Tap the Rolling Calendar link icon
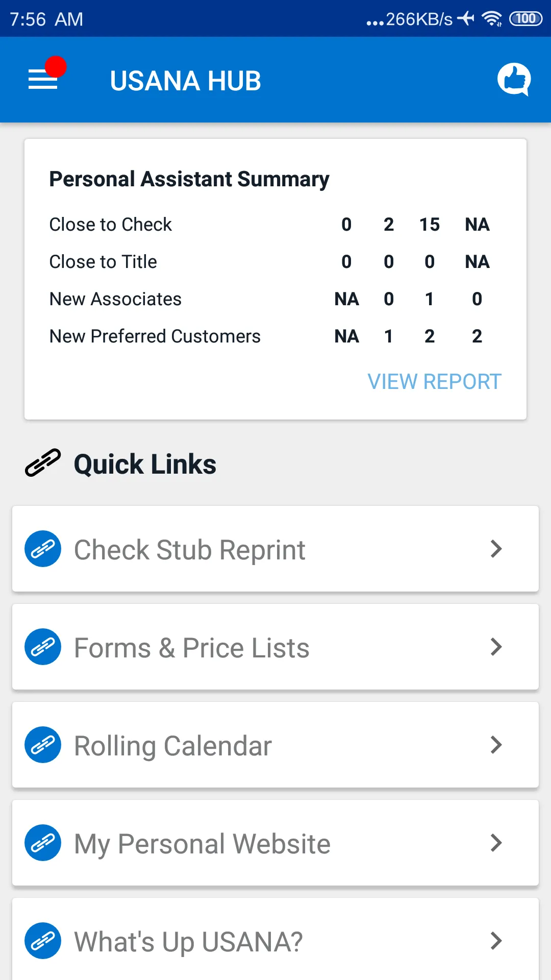This screenshot has width=551, height=980. 43,745
